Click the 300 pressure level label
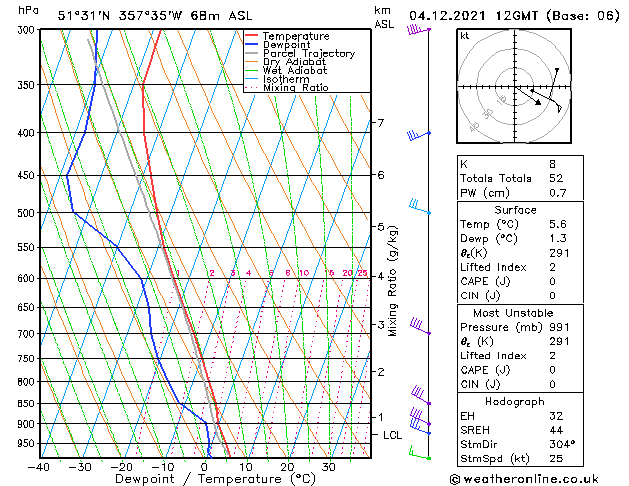Image resolution: width=629 pixels, height=486 pixels. [28, 30]
